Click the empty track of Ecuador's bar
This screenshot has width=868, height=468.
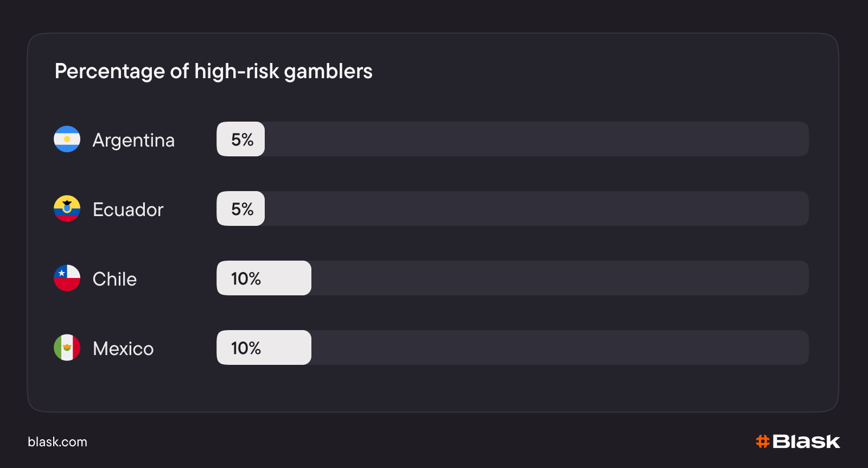536,208
